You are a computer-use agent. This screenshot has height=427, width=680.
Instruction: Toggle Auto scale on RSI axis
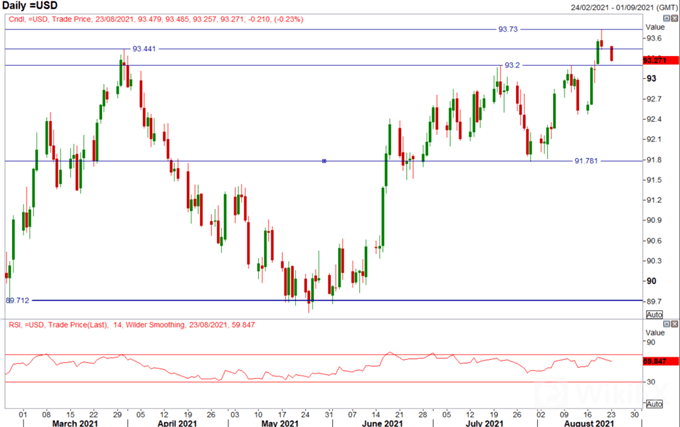click(653, 403)
